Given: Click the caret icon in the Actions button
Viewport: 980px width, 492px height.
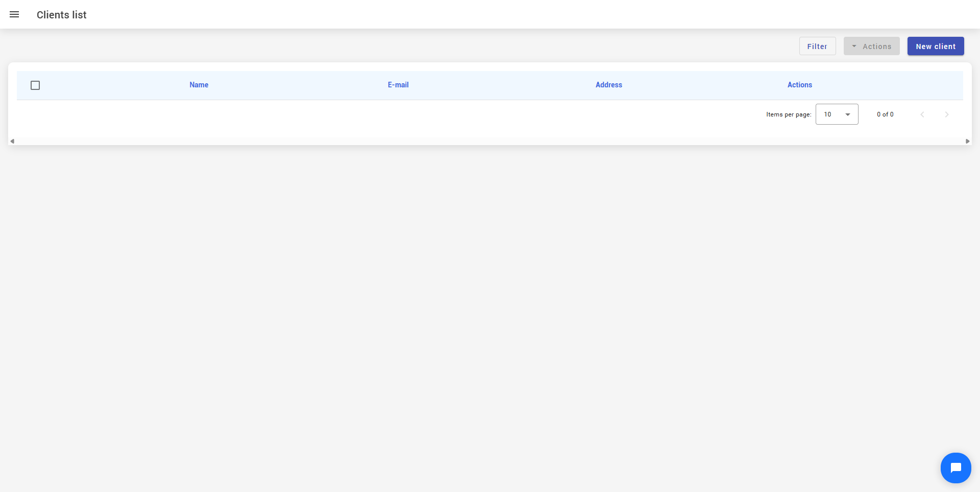Looking at the screenshot, I should point(854,46).
